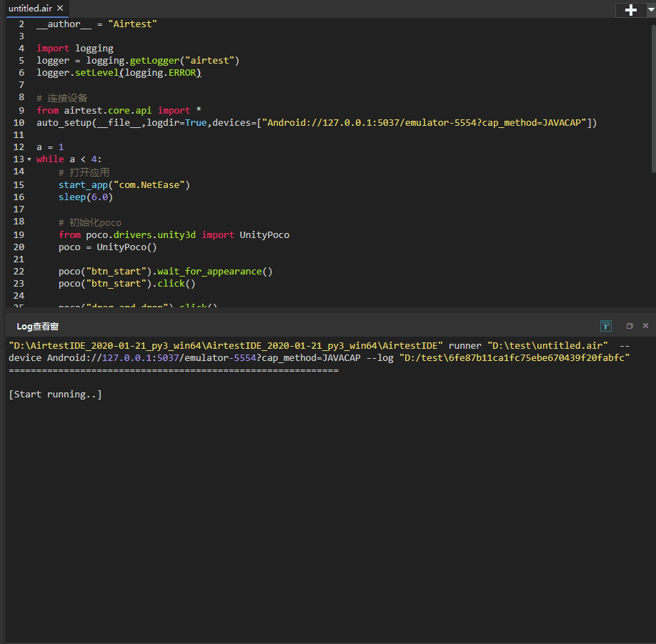The height and width of the screenshot is (644, 656).
Task: Add a new script tab with plus icon
Action: tap(630, 10)
